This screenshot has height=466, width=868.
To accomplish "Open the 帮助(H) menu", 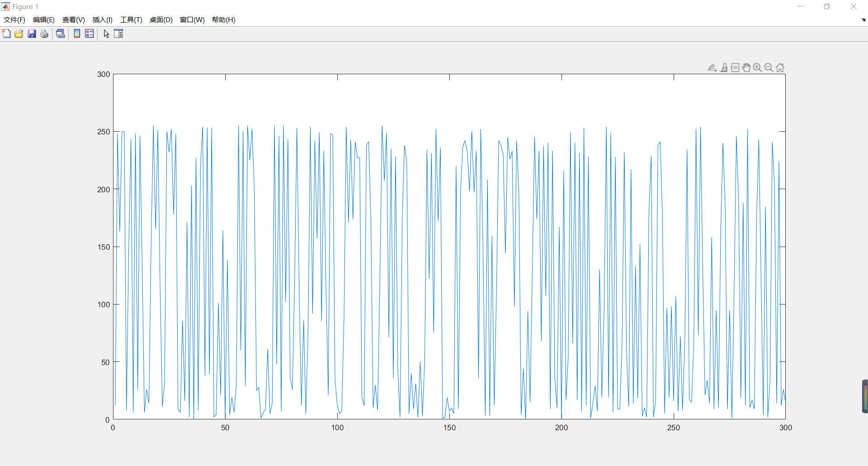I will point(224,20).
